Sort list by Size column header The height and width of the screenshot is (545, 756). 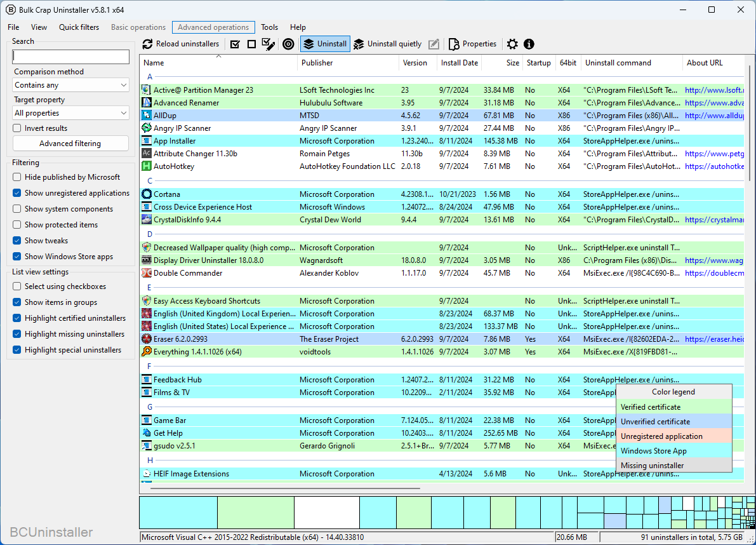[502, 63]
